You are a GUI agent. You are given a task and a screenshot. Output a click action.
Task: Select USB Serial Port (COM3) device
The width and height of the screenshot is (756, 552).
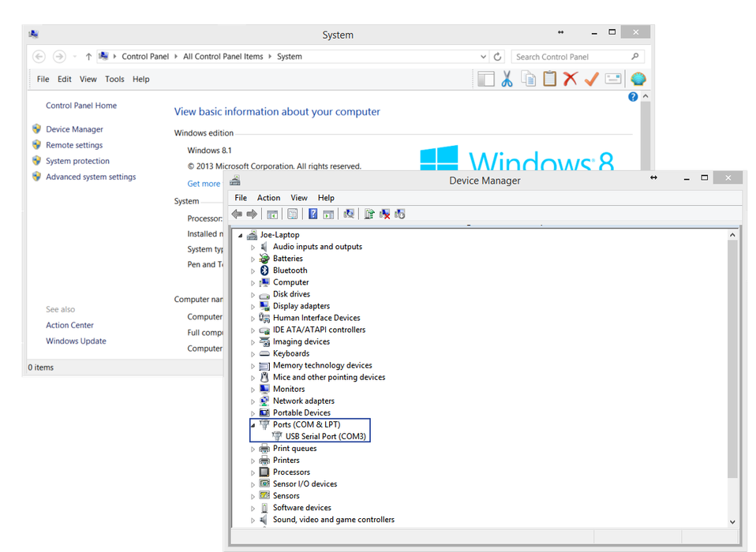coord(325,436)
